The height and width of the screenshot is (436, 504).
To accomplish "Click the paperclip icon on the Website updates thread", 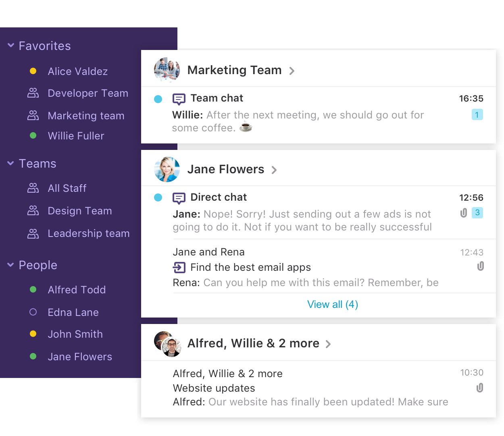I will (x=479, y=388).
